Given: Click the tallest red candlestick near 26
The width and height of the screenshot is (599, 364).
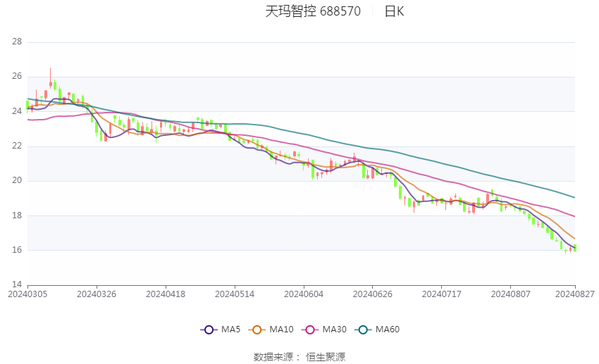Looking at the screenshot, I should coord(51,78).
